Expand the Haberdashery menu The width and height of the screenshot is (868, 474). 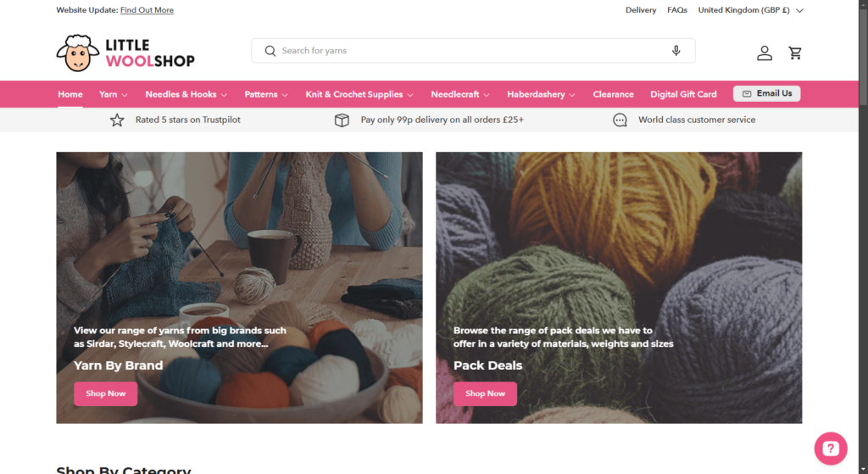541,95
